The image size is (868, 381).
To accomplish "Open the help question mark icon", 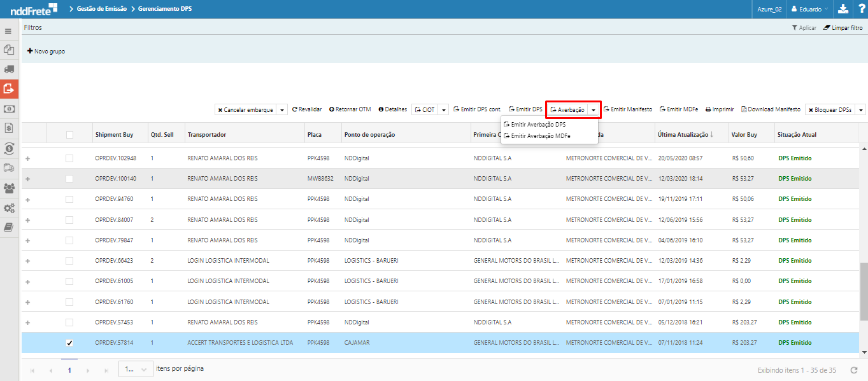I will [x=860, y=9].
